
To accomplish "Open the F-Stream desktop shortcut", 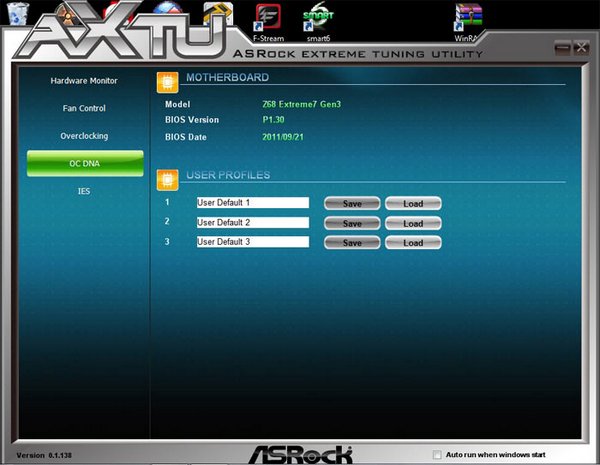I will click(x=268, y=22).
